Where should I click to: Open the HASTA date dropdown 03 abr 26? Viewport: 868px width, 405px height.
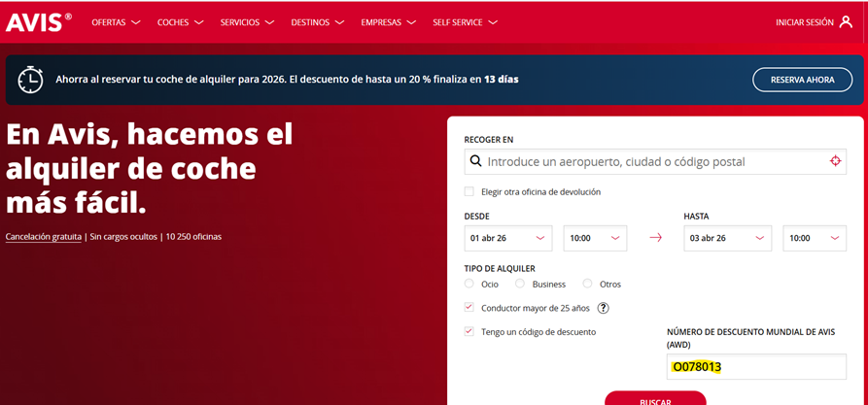coord(727,239)
